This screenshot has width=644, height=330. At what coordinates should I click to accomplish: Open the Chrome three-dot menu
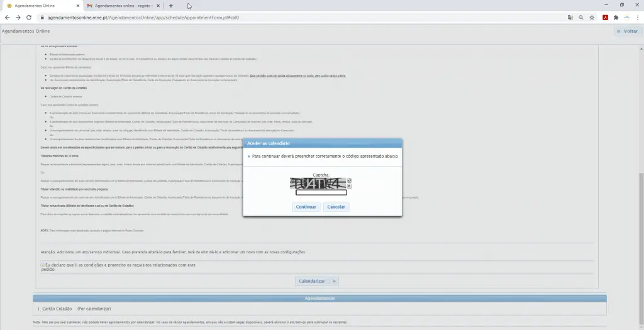pyautogui.click(x=637, y=18)
